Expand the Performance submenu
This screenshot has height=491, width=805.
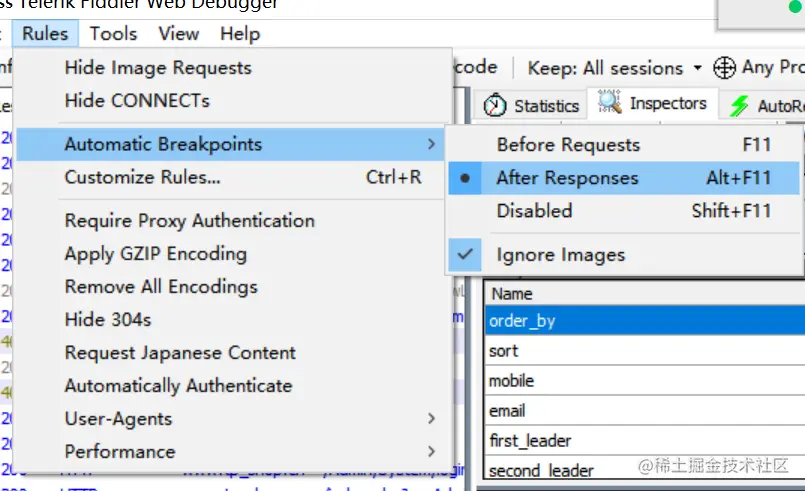[233, 452]
